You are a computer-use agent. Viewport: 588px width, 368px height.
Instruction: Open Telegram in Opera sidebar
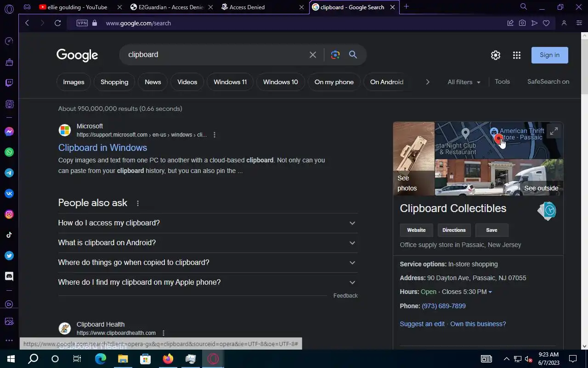9,173
